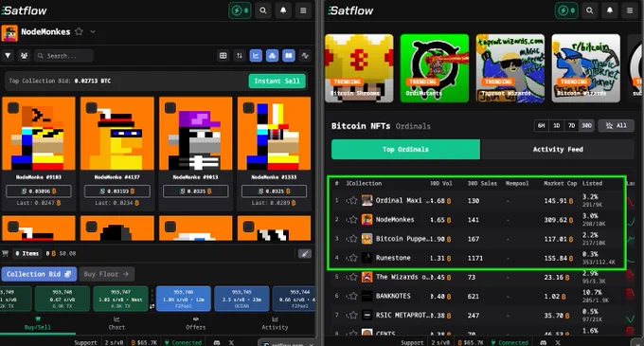Viewport: 644px width, 346px height.
Task: Select checkbox on NodeMonke #9013
Action: pyautogui.click(x=170, y=108)
